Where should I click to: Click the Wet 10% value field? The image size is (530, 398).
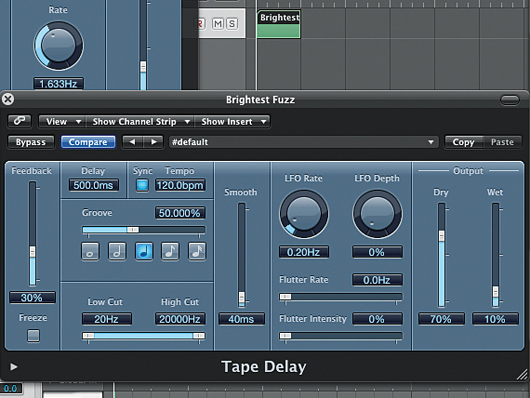(x=495, y=319)
